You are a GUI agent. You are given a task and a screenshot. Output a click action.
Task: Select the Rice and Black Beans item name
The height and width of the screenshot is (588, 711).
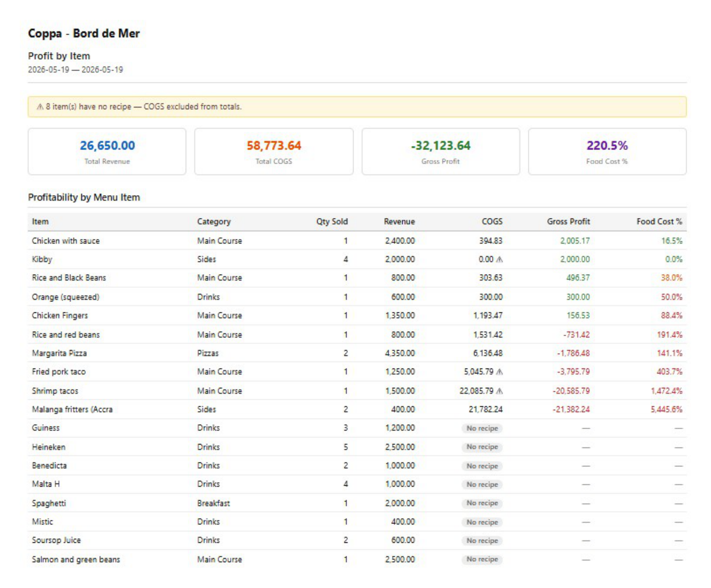[69, 278]
